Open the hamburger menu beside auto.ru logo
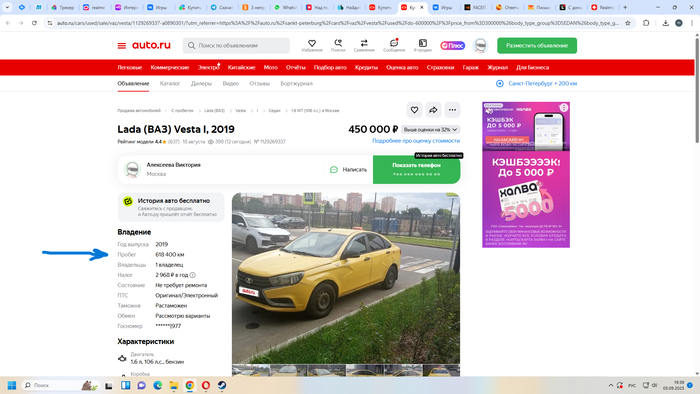This screenshot has width=700, height=394. [x=121, y=46]
